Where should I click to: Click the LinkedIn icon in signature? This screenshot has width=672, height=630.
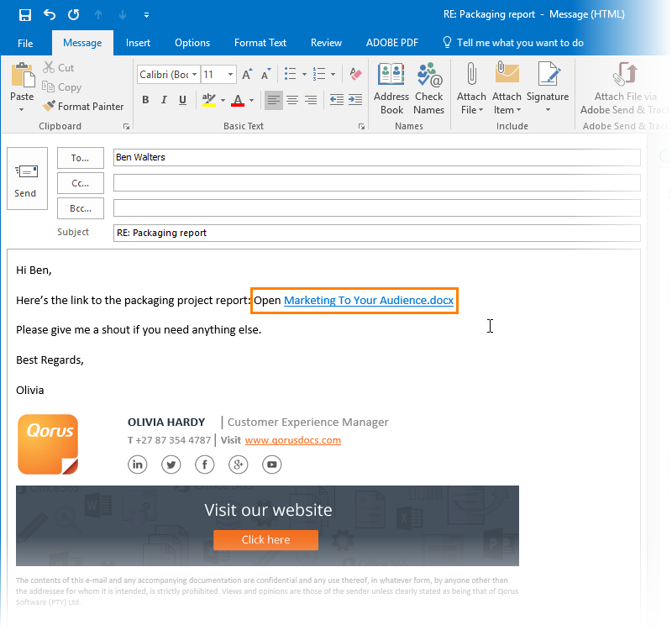(138, 465)
